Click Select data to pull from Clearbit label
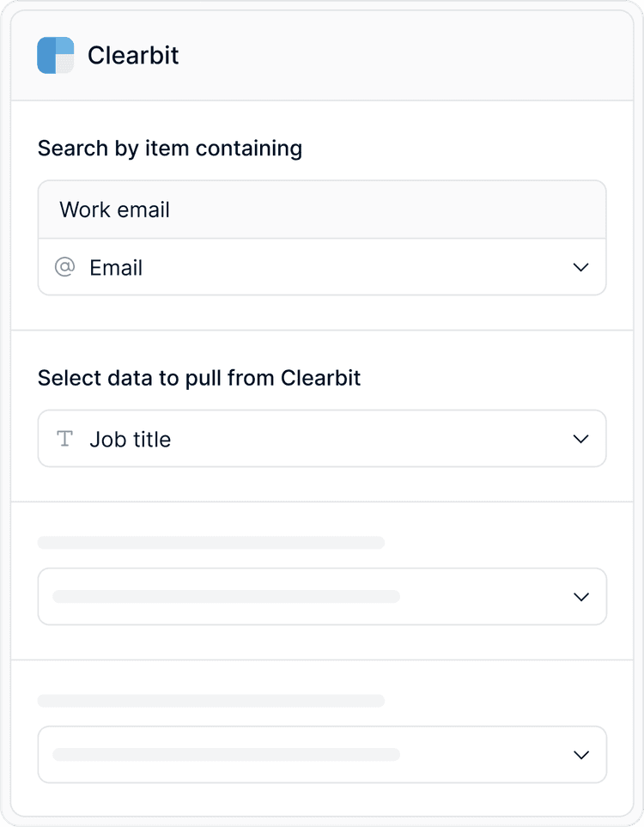The image size is (644, 827). coord(199,378)
